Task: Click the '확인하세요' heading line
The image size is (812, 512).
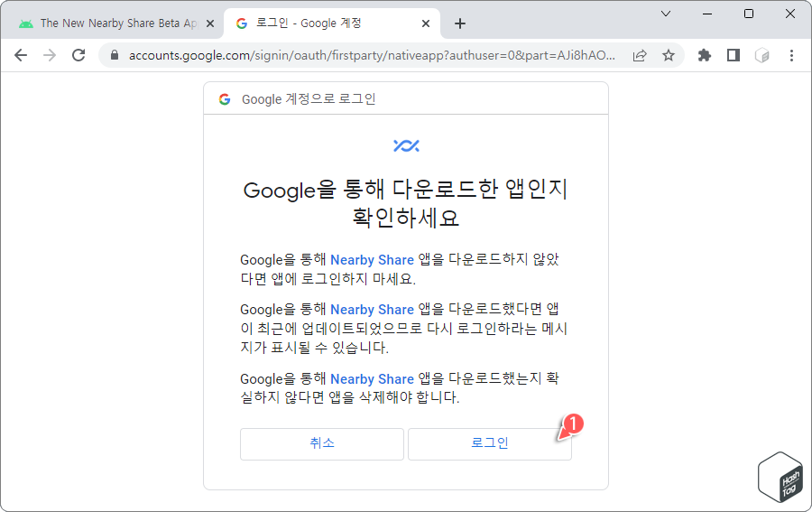Action: pyautogui.click(x=405, y=218)
